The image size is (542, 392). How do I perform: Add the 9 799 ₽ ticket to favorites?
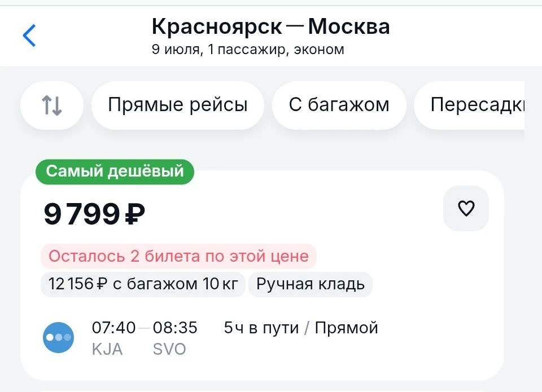point(466,208)
